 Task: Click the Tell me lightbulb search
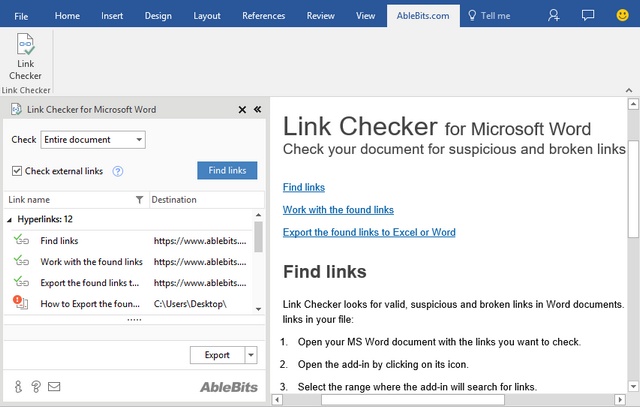tap(489, 16)
